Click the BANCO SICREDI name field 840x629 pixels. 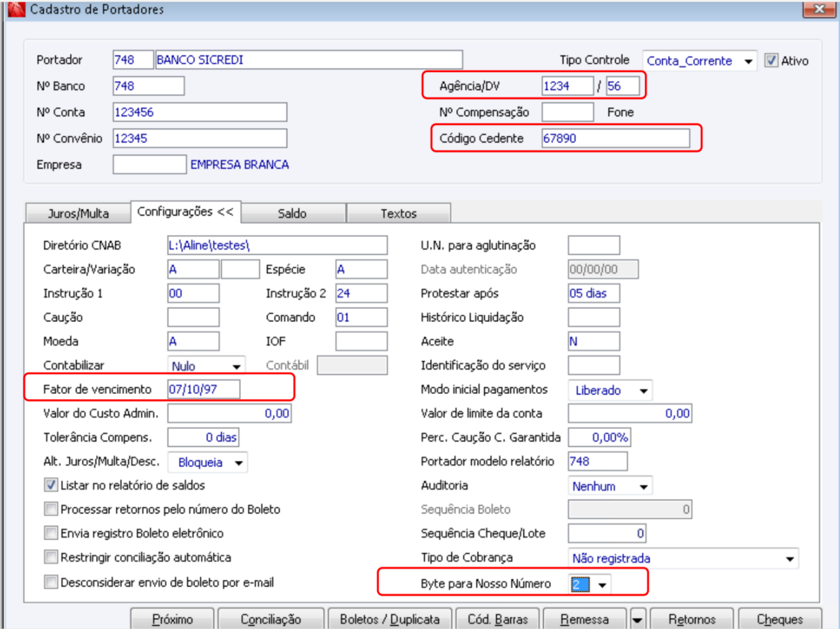309,59
